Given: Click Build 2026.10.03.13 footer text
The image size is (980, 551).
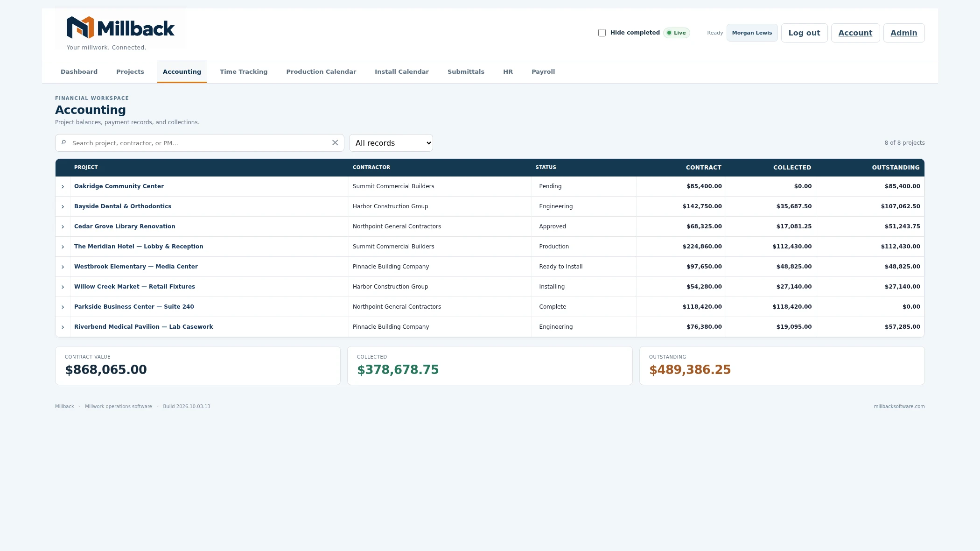Looking at the screenshot, I should [187, 406].
